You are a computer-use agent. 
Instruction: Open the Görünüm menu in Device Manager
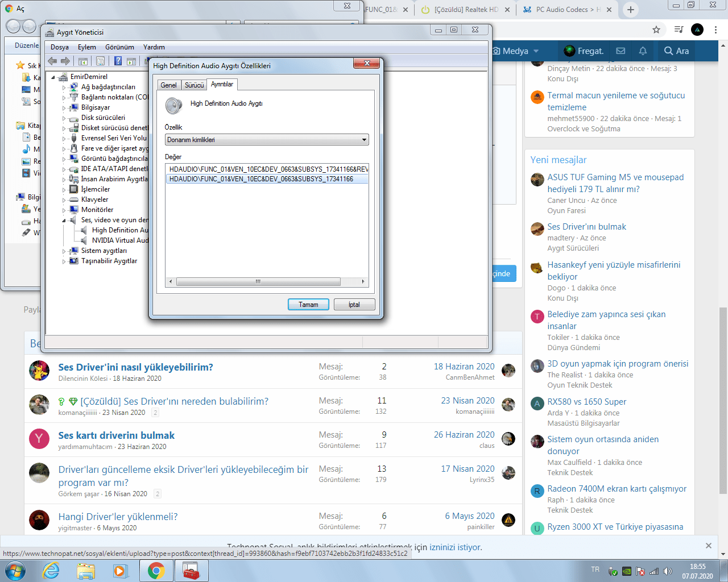click(x=119, y=47)
